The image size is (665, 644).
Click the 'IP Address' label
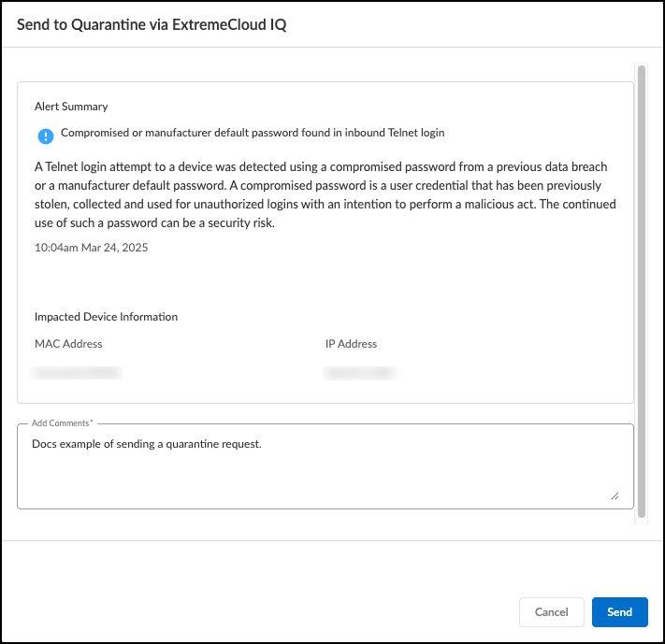coord(350,344)
